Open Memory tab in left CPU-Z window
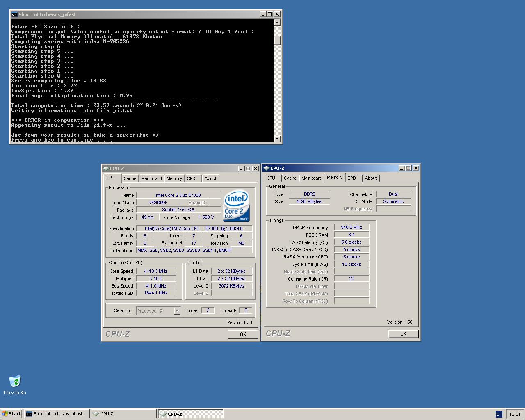This screenshot has width=525, height=420. (x=174, y=178)
